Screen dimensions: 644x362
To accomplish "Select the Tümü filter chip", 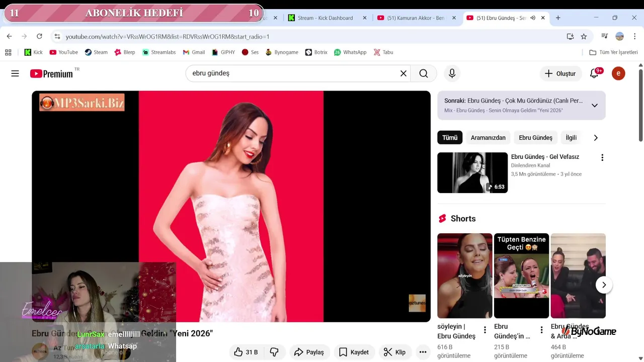I will point(450,137).
